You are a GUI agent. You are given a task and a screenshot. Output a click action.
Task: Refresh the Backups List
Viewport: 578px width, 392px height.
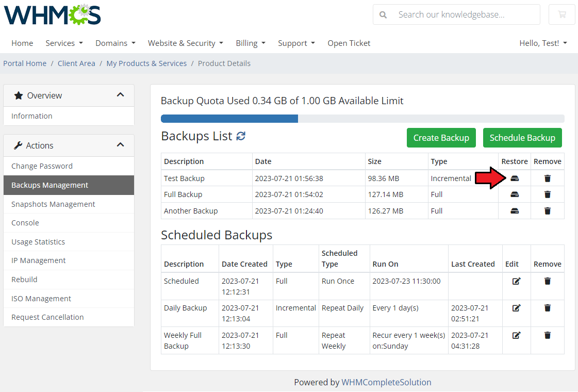click(x=241, y=136)
